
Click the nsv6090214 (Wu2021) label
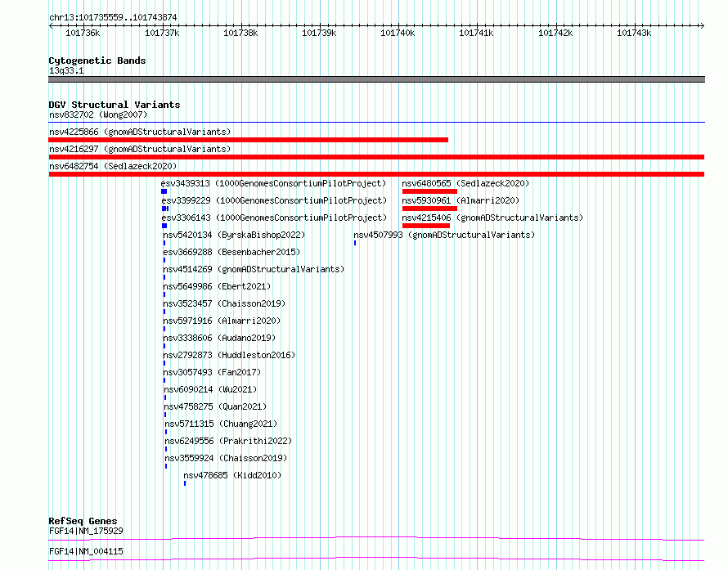(210, 389)
